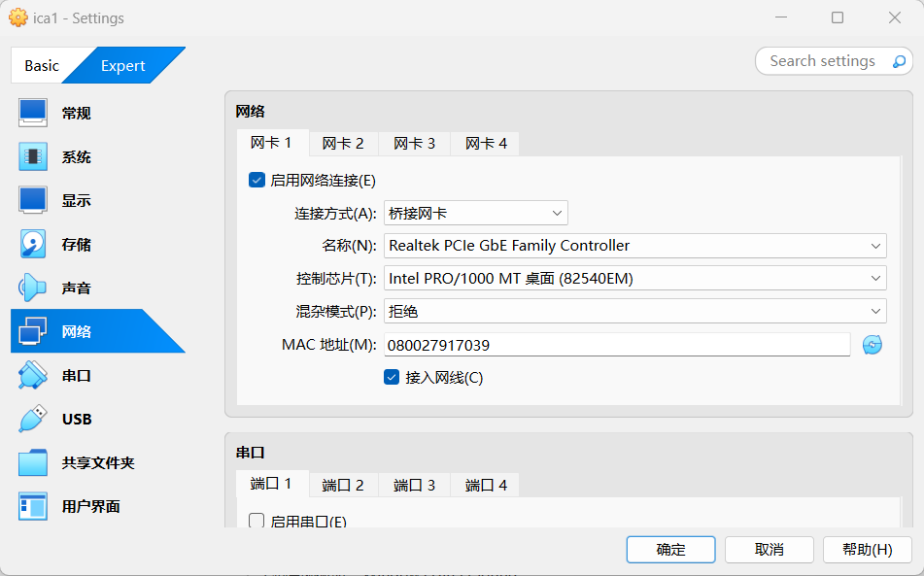Viewport: 924px width, 576px height.
Task: Select the USB plug icon
Action: [x=32, y=419]
